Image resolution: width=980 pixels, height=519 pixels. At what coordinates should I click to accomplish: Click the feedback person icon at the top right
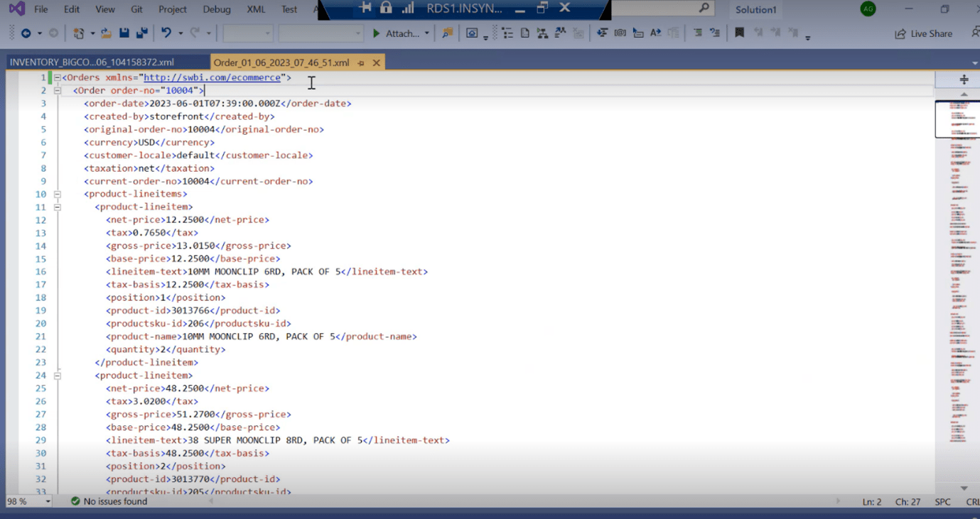975,33
